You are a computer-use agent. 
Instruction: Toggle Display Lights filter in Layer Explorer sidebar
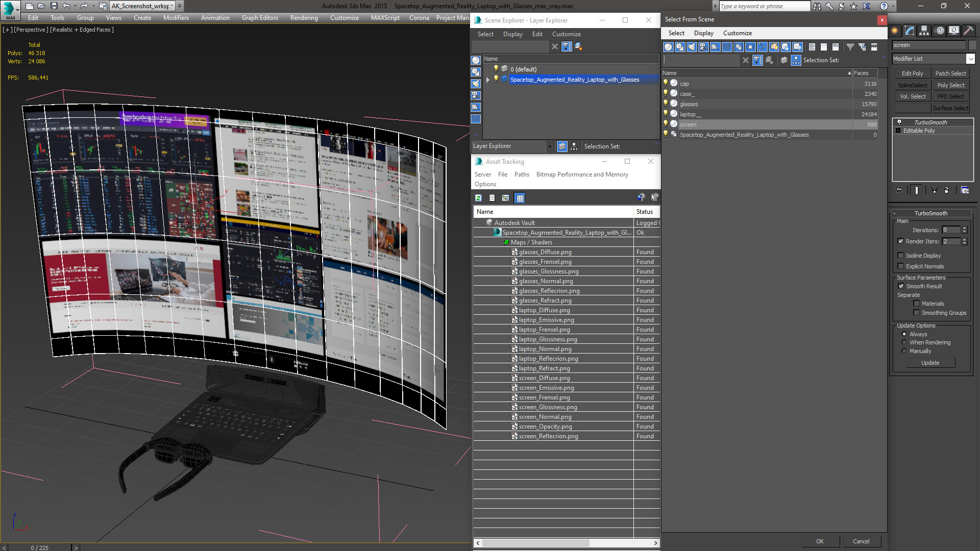pos(476,84)
